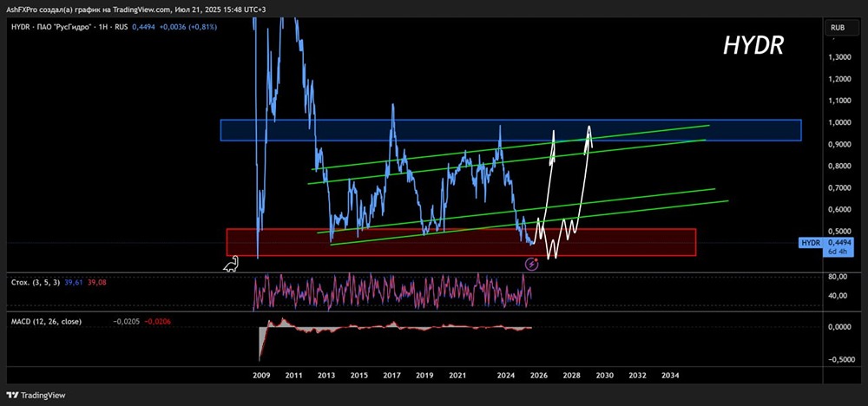Click the price change +0,0036 (+0,81%)
This screenshot has width=868, height=406.
click(x=188, y=26)
